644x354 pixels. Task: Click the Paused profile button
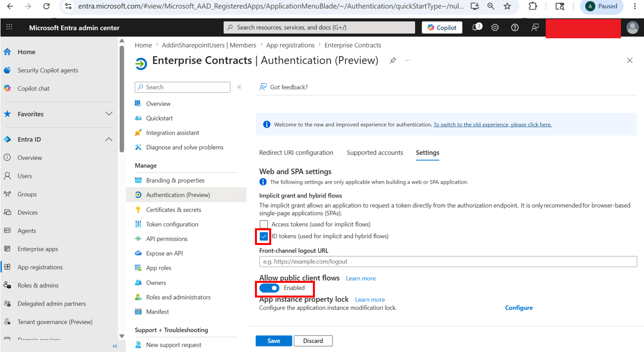point(602,6)
